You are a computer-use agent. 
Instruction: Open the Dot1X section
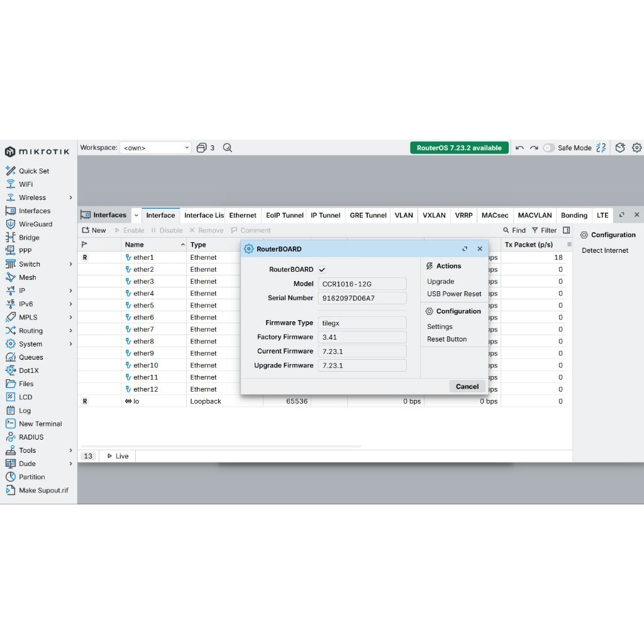pyautogui.click(x=28, y=370)
